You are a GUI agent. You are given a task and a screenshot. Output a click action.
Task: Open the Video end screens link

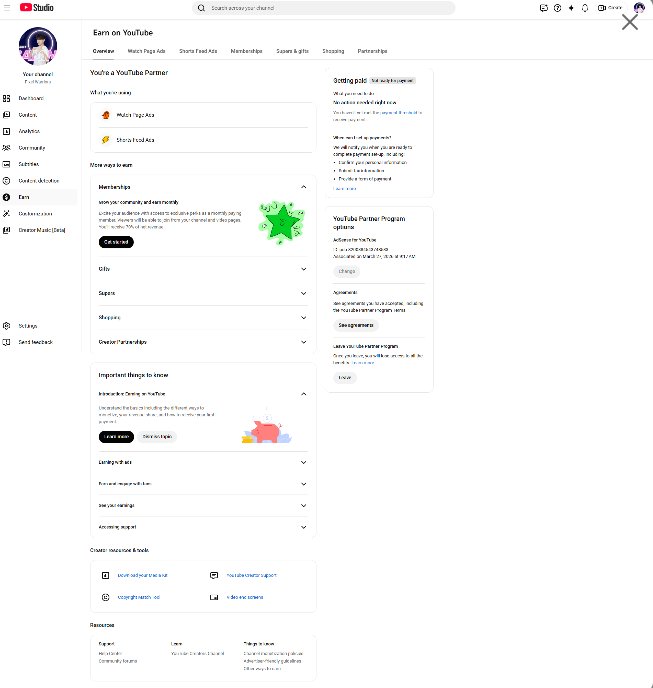click(245, 597)
